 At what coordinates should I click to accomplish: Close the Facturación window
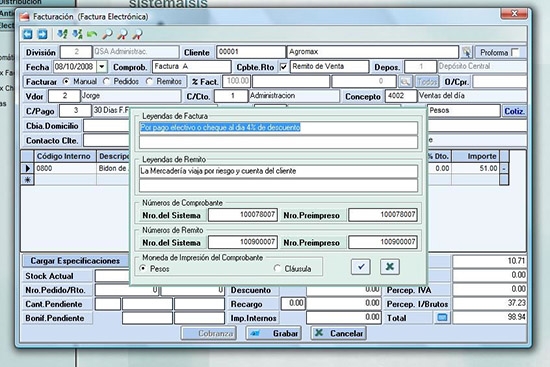pyautogui.click(x=514, y=14)
